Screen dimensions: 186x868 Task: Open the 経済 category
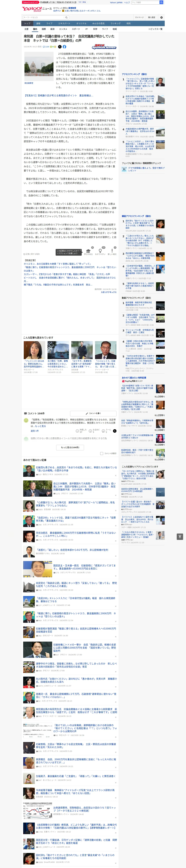pyautogui.click(x=52, y=29)
